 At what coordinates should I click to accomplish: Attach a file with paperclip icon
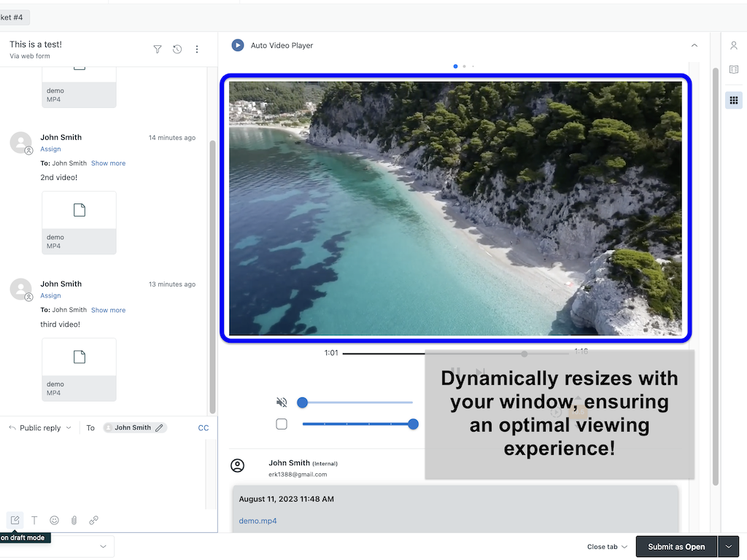[74, 520]
